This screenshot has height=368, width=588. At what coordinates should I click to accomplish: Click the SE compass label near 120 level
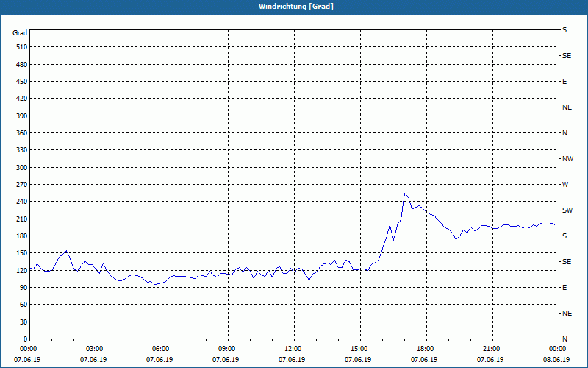click(x=567, y=262)
